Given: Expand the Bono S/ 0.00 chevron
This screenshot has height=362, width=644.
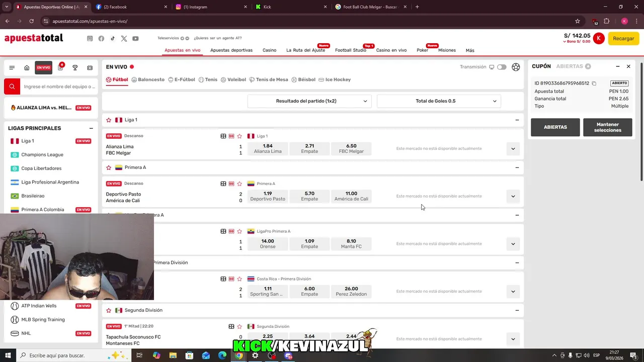Looking at the screenshot, I should click(565, 42).
